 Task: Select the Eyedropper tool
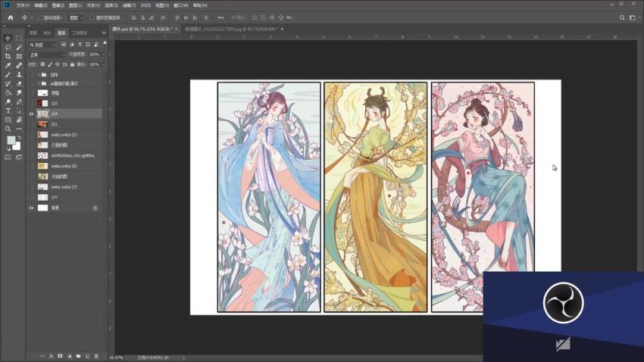8,65
